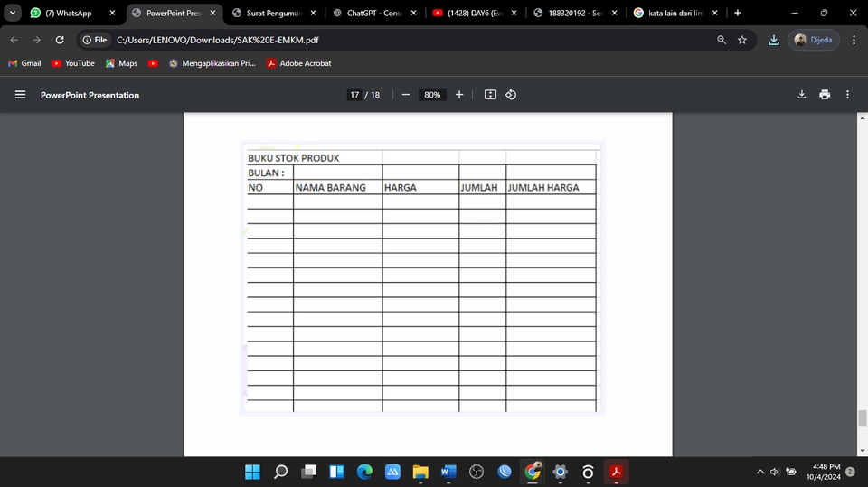Viewport: 868px width, 487px height.
Task: Click BUKU STOK PRODUK heading text
Action: (x=293, y=158)
